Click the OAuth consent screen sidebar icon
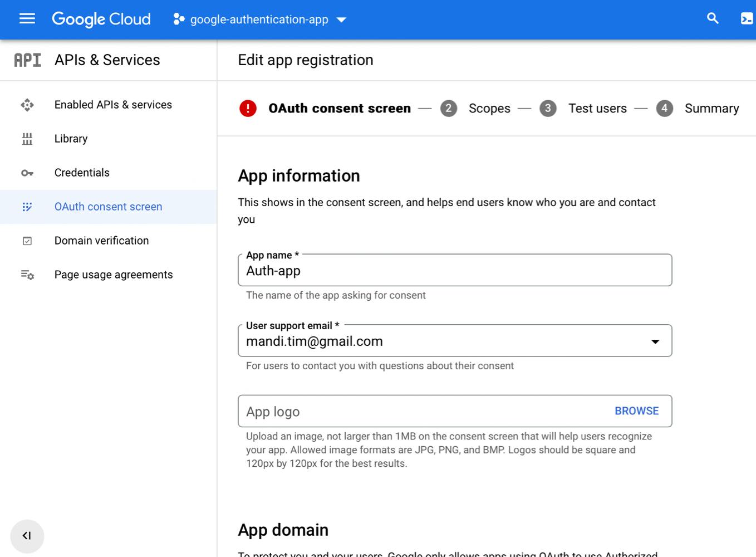This screenshot has height=557, width=756. tap(27, 207)
